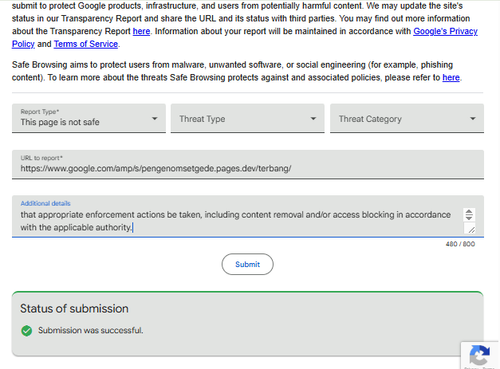Click the URL to report field
Screen dimensions: 500x369
pos(248,165)
